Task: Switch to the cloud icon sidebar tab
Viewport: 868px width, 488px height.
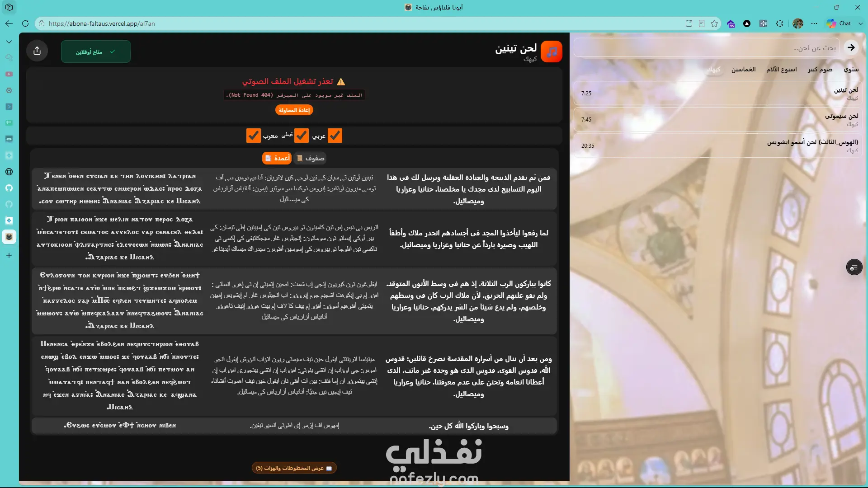Action: tap(9, 58)
